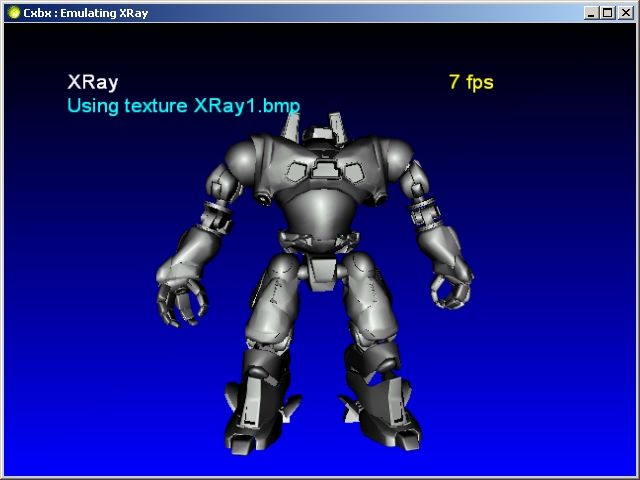Maximize the Cxbx emulator window
Screen dimensions: 640x480
pyautogui.click(x=608, y=12)
